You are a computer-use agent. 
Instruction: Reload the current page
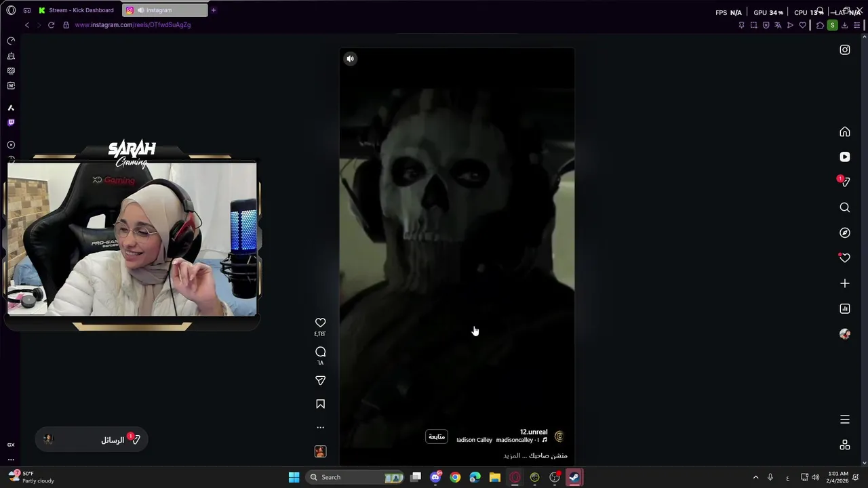click(x=51, y=25)
